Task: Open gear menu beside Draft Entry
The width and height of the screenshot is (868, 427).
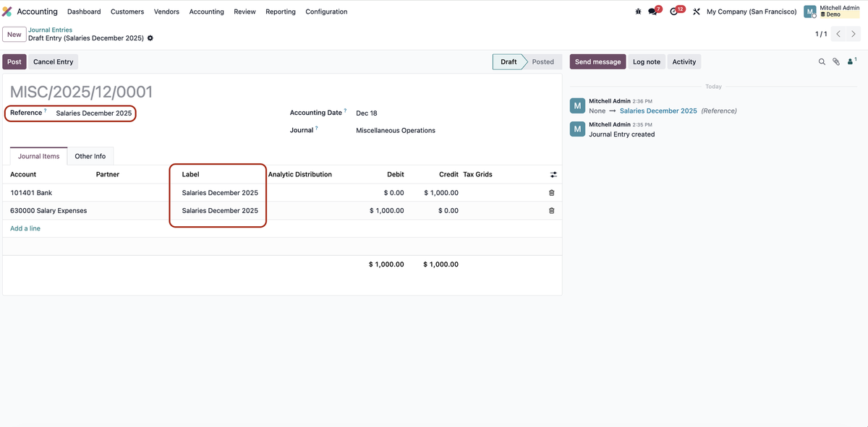Action: click(150, 38)
